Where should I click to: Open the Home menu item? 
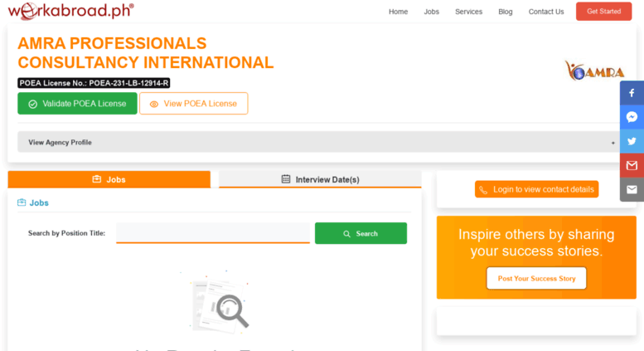point(398,12)
